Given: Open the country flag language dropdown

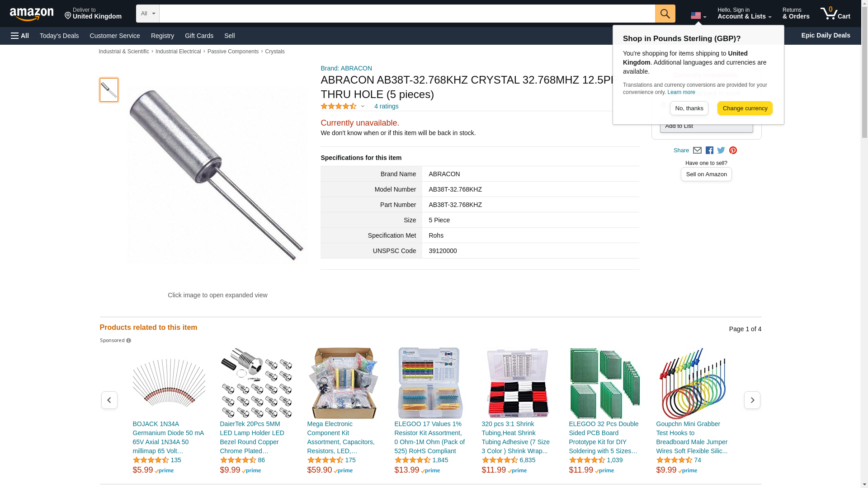Looking at the screenshot, I should click(698, 16).
